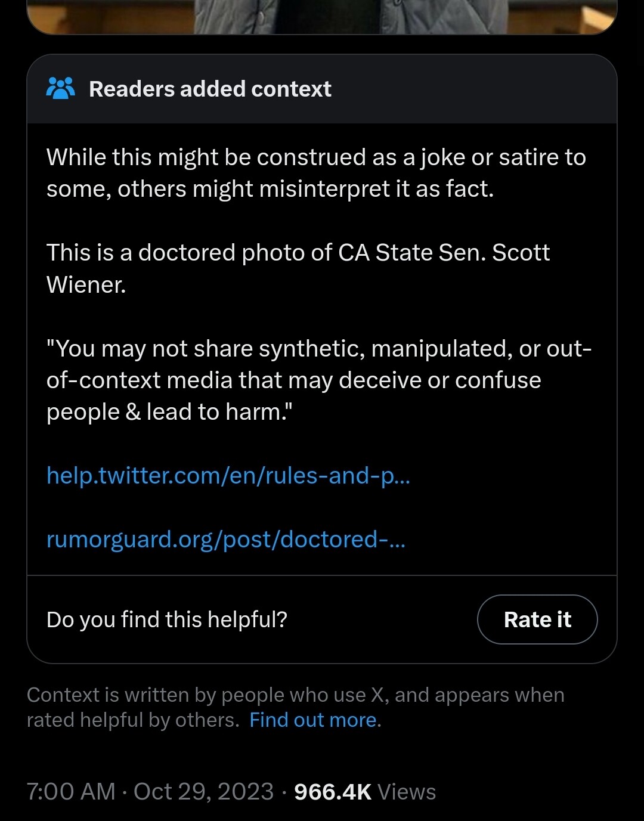The width and height of the screenshot is (644, 821).
Task: Open the rumorguard.org doctored post link
Action: click(x=226, y=540)
